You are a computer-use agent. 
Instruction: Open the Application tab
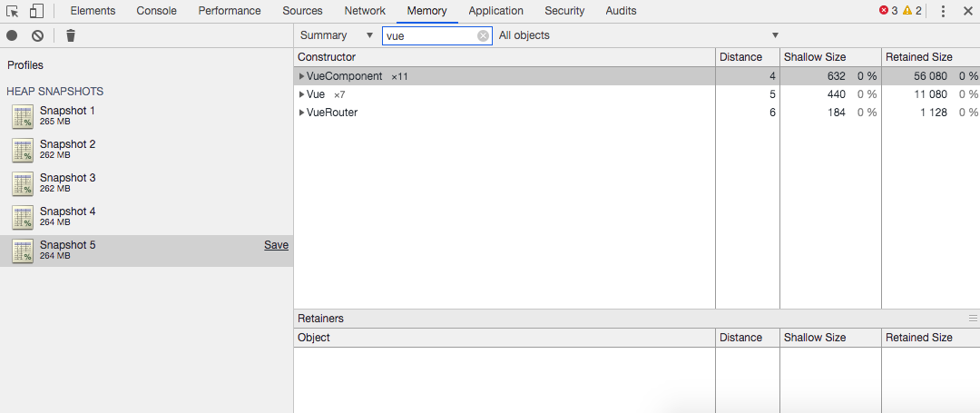tap(495, 11)
